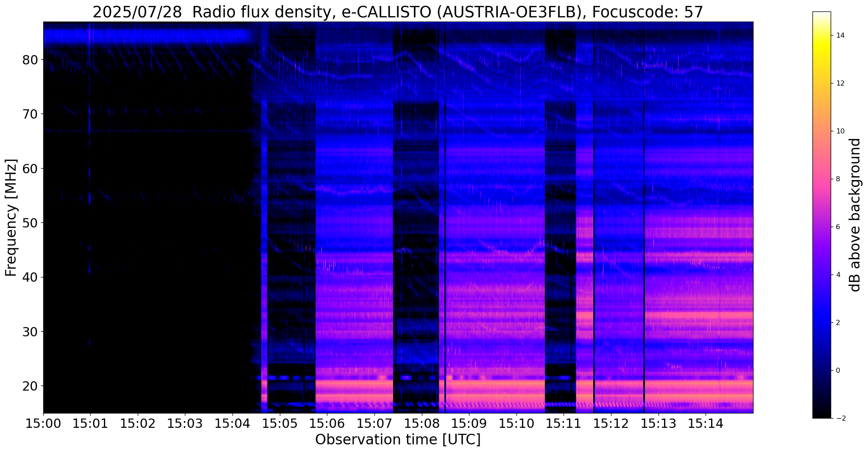Click the 15:10 time tick label
This screenshot has width=868, height=452.
pyautogui.click(x=516, y=424)
